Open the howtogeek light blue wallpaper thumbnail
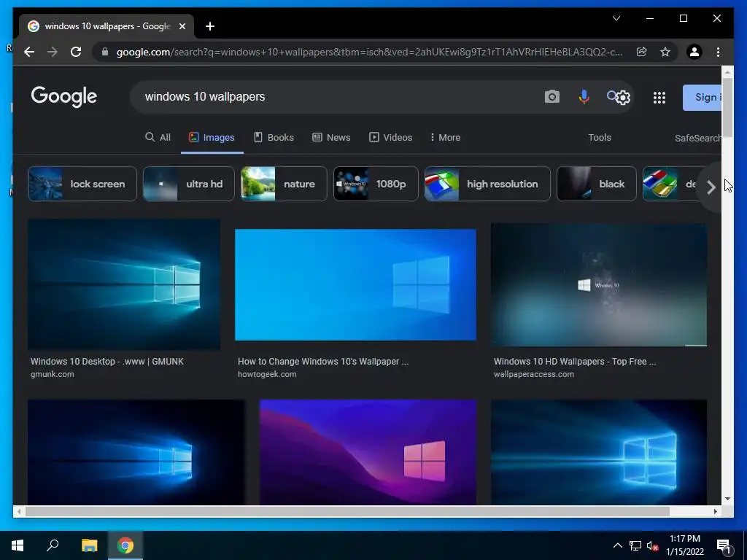Image resolution: width=747 pixels, height=560 pixels. [355, 285]
